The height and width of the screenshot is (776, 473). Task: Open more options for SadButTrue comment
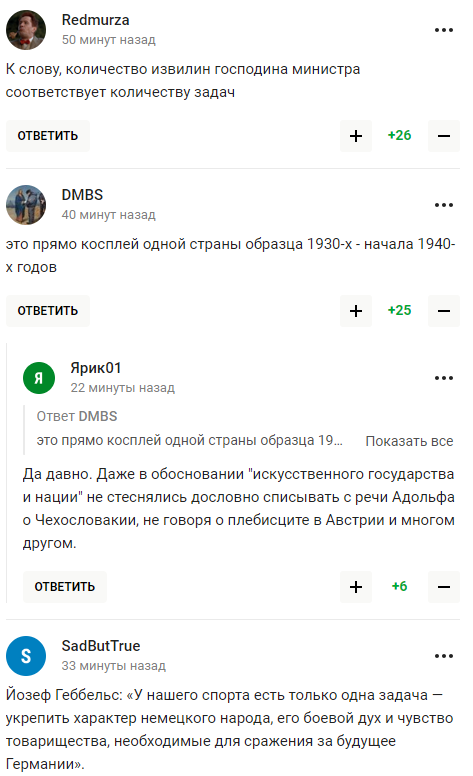click(x=444, y=656)
